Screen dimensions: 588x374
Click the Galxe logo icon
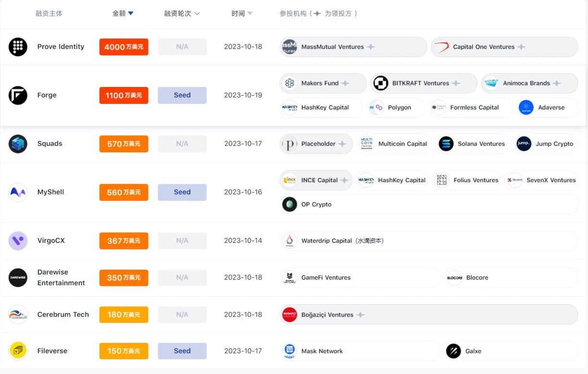(x=453, y=351)
